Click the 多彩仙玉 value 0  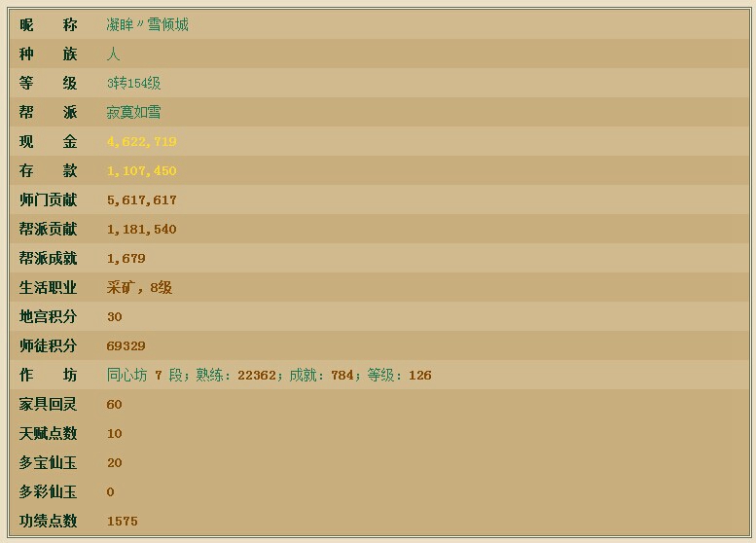coord(111,492)
